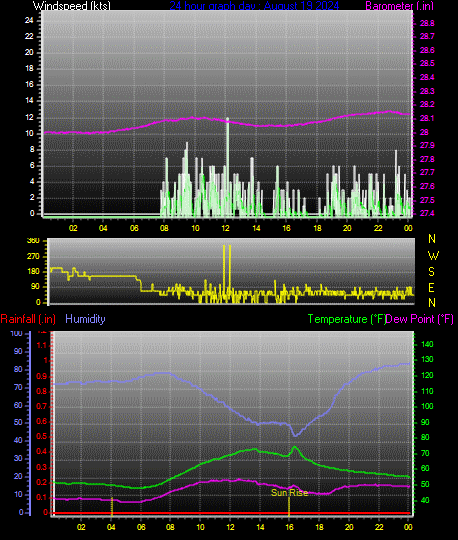The width and height of the screenshot is (458, 540).
Task: Click 0.4 on the red rainfall scale
Action: click(41, 452)
